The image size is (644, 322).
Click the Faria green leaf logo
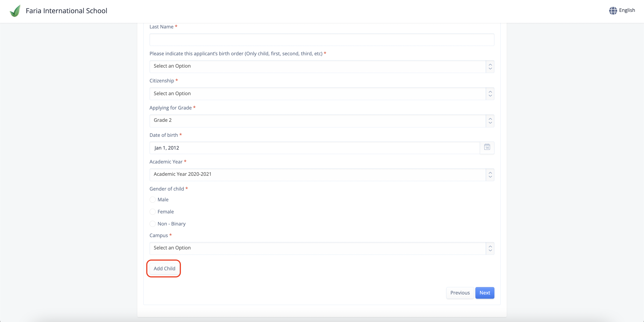15,11
